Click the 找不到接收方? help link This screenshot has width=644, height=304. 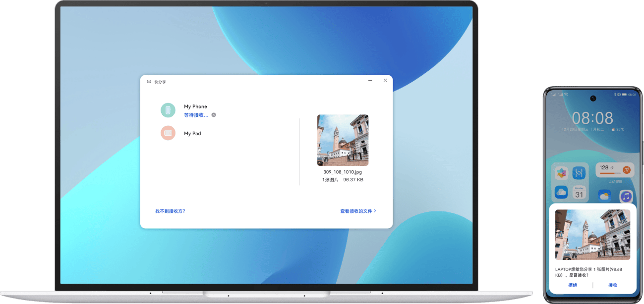[170, 211]
